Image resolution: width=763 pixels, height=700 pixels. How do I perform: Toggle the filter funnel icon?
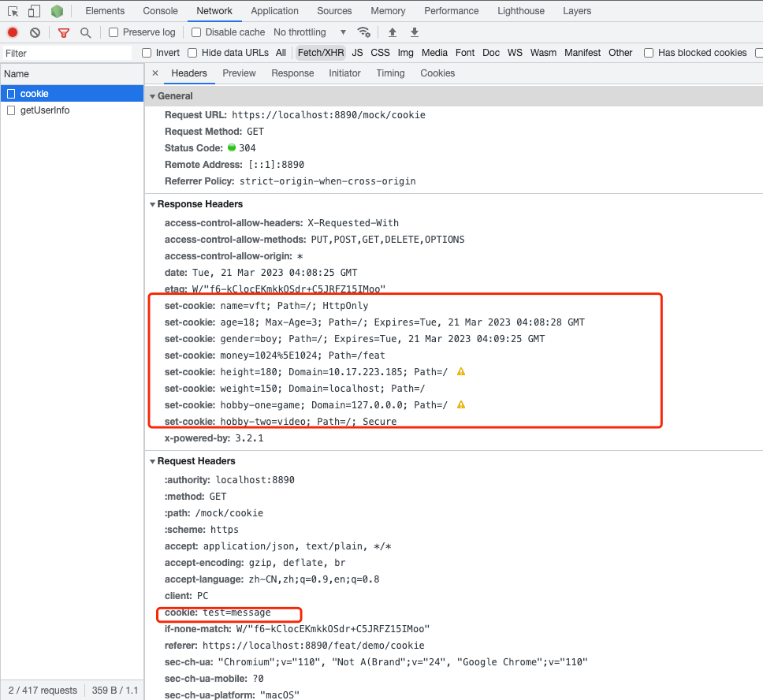(x=64, y=32)
